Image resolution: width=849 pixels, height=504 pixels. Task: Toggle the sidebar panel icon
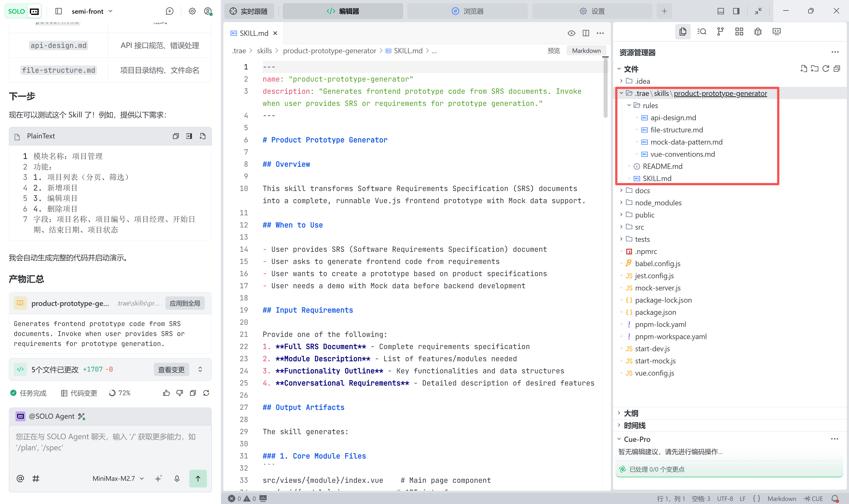point(58,11)
